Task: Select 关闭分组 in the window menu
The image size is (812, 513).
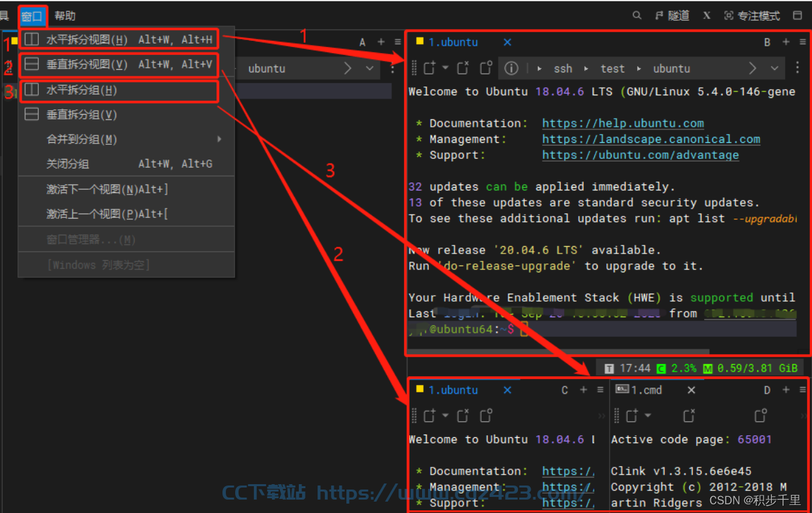Action: point(126,164)
